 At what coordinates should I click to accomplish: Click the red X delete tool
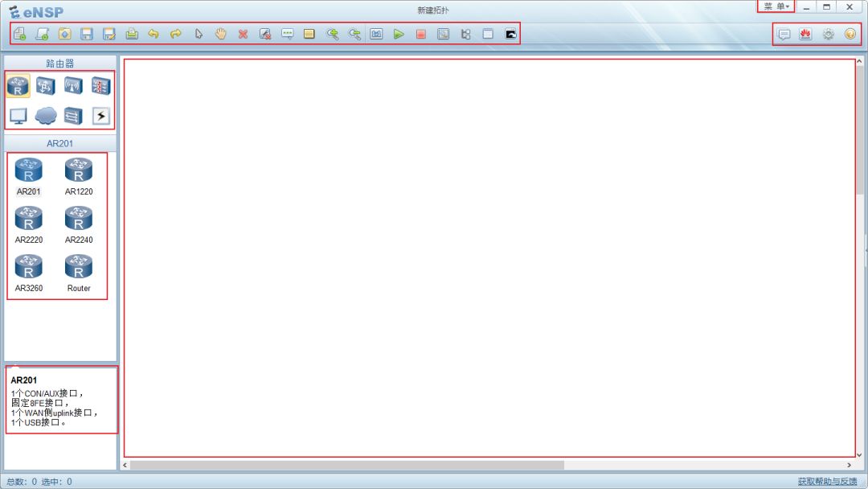click(243, 34)
